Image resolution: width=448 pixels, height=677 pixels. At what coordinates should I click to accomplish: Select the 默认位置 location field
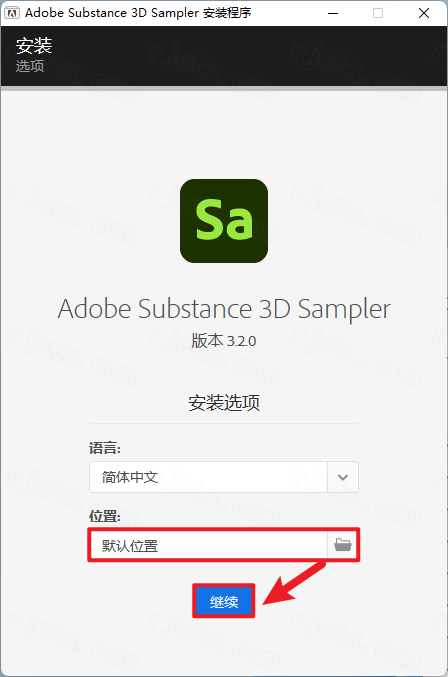(x=208, y=545)
